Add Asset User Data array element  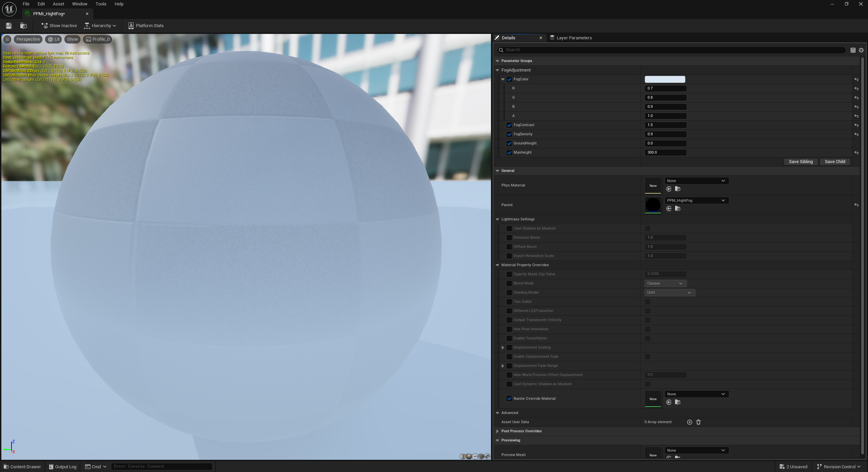(x=689, y=422)
